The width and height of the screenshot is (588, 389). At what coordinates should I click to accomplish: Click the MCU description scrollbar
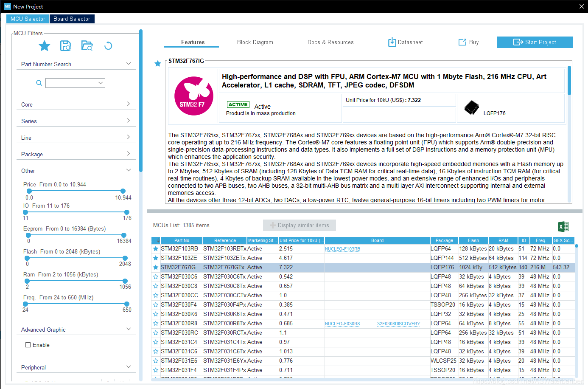pyautogui.click(x=569, y=81)
